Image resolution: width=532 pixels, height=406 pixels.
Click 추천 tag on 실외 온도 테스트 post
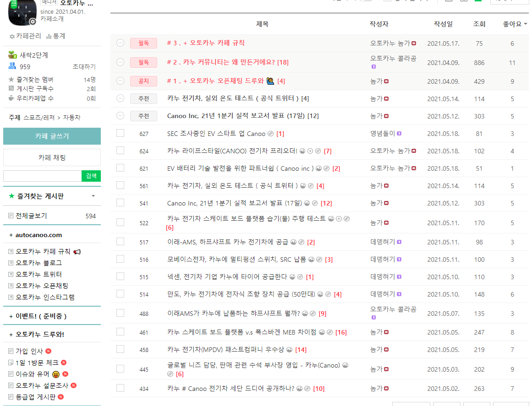pyautogui.click(x=143, y=98)
